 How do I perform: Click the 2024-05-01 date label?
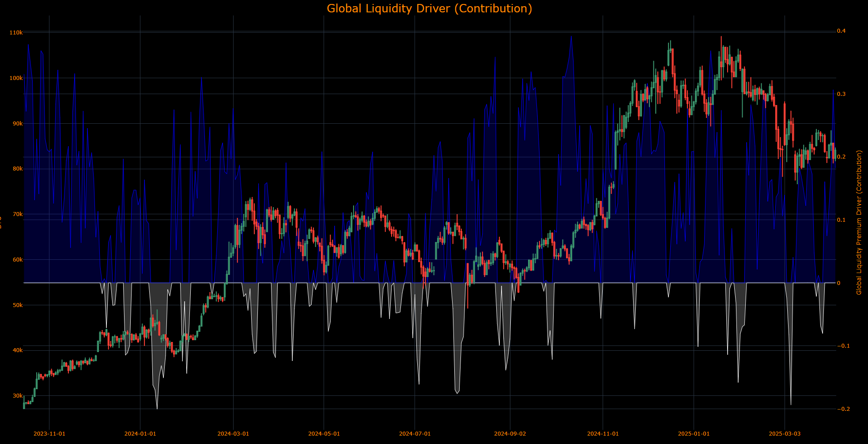click(x=324, y=434)
